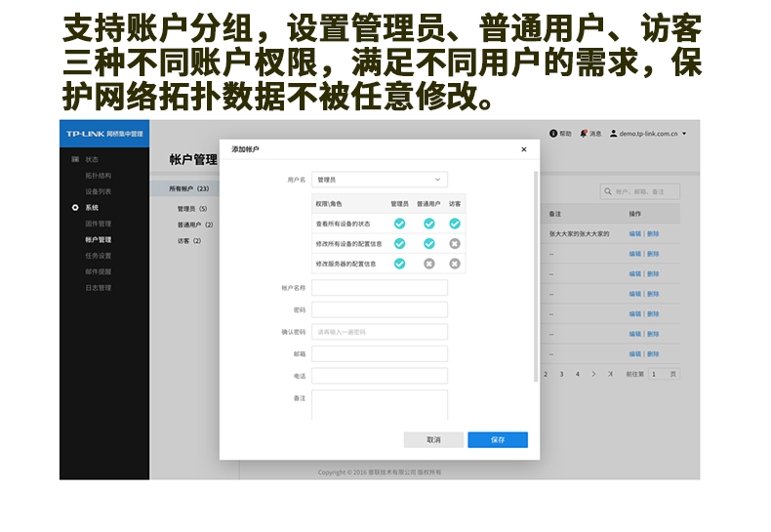Click the blue 保存 button
The width and height of the screenshot is (771, 532).
tap(498, 440)
